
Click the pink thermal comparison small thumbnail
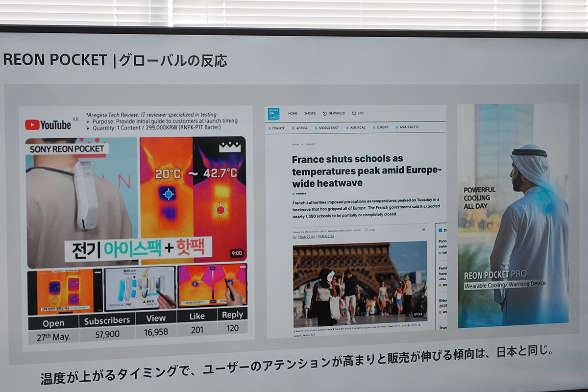coord(212,286)
